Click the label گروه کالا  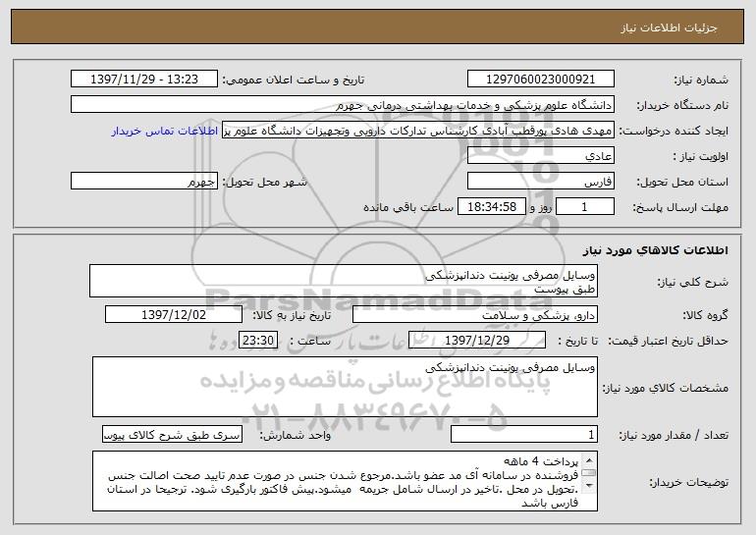click(705, 316)
